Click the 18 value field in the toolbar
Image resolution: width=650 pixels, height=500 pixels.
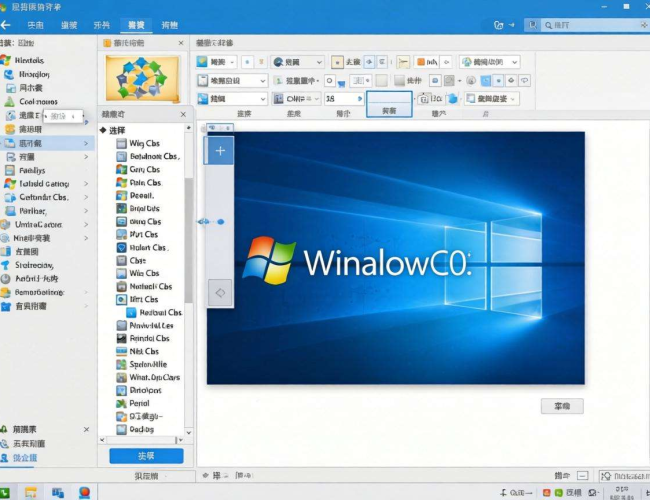coord(344,99)
